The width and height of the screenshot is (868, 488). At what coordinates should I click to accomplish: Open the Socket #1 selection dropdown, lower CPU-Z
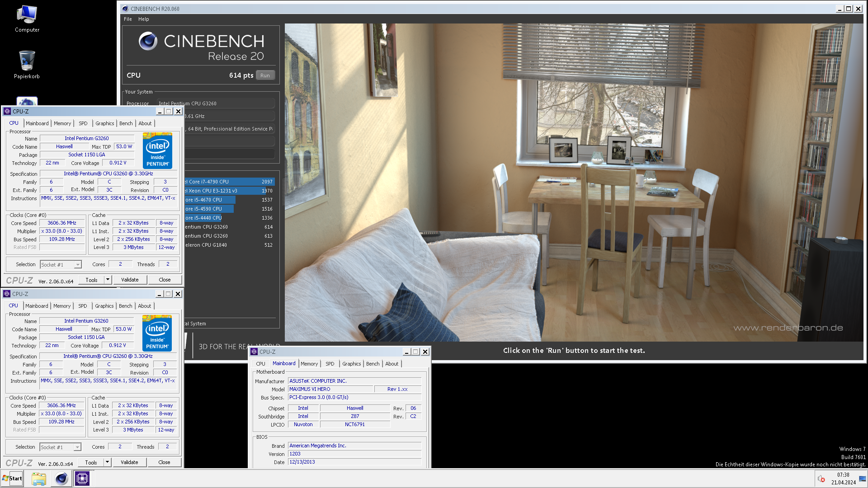(x=60, y=447)
